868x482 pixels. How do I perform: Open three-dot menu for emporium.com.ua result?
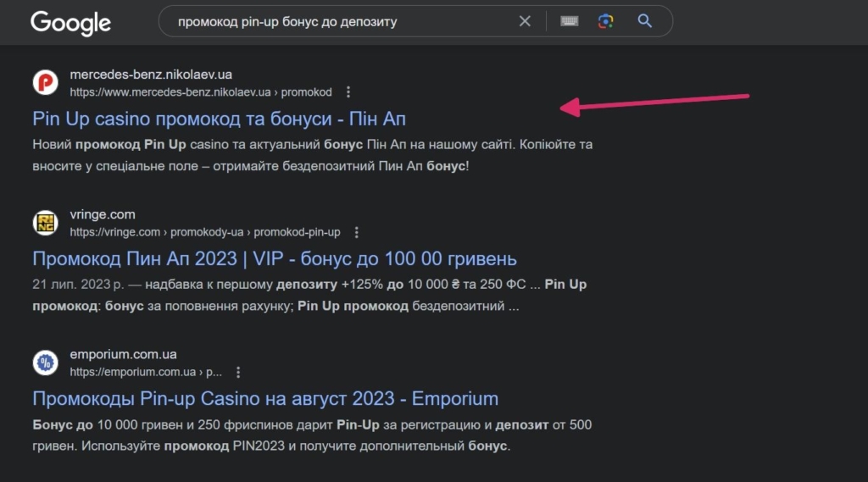(238, 372)
